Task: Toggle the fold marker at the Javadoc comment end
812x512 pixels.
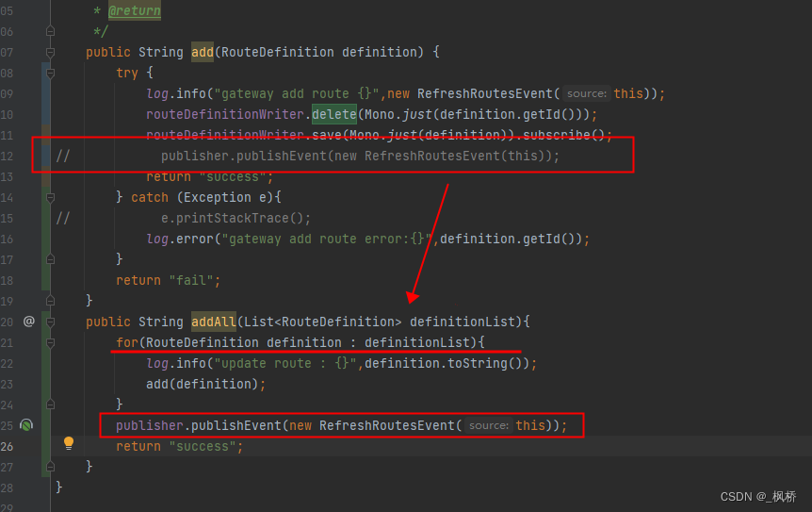Action: (50, 31)
